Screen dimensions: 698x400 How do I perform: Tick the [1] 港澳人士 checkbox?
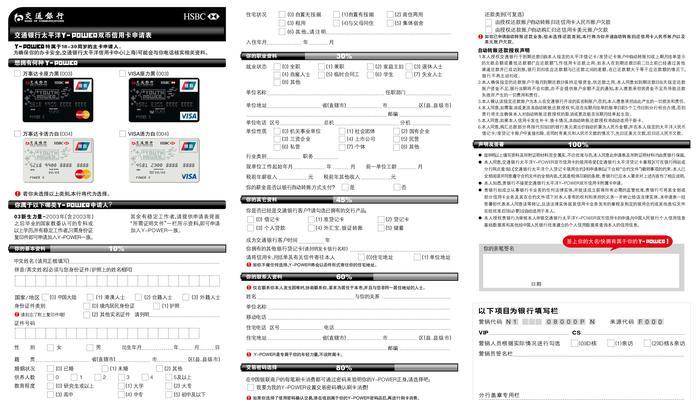tap(90, 297)
